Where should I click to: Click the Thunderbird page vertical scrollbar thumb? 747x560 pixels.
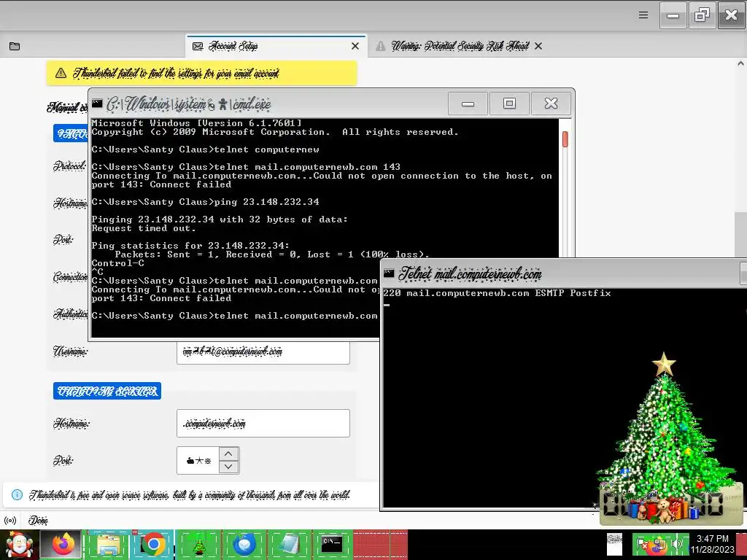click(x=740, y=235)
